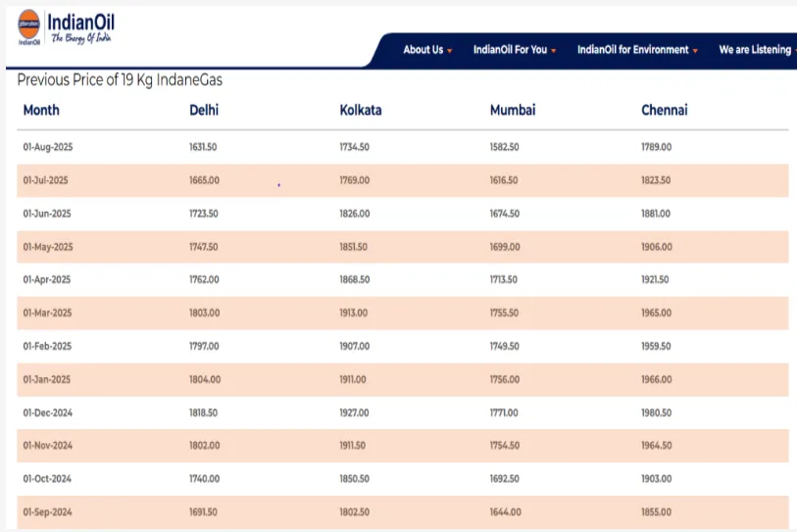Viewport: 797px width, 532px height.
Task: Click Chennai price 1855.00
Action: 656,512
